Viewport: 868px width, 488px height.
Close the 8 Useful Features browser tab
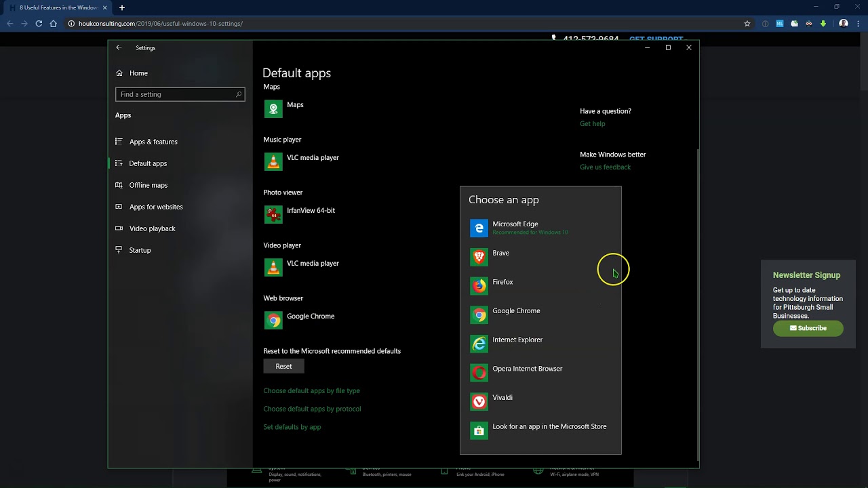point(105,7)
